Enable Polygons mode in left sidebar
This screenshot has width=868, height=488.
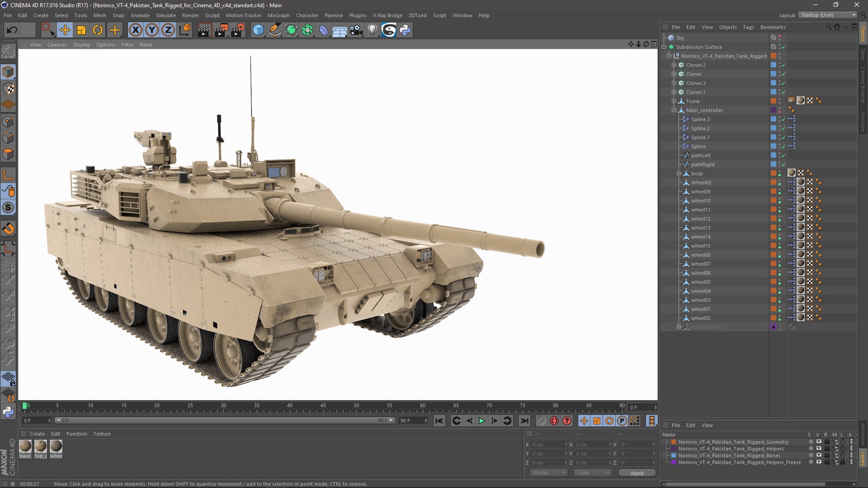click(8, 154)
